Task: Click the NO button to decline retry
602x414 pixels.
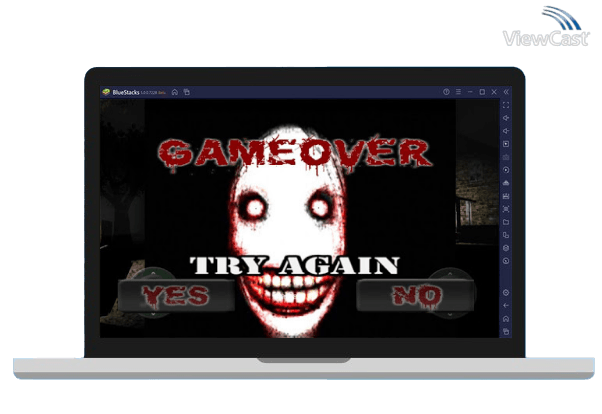Action: coord(415,295)
